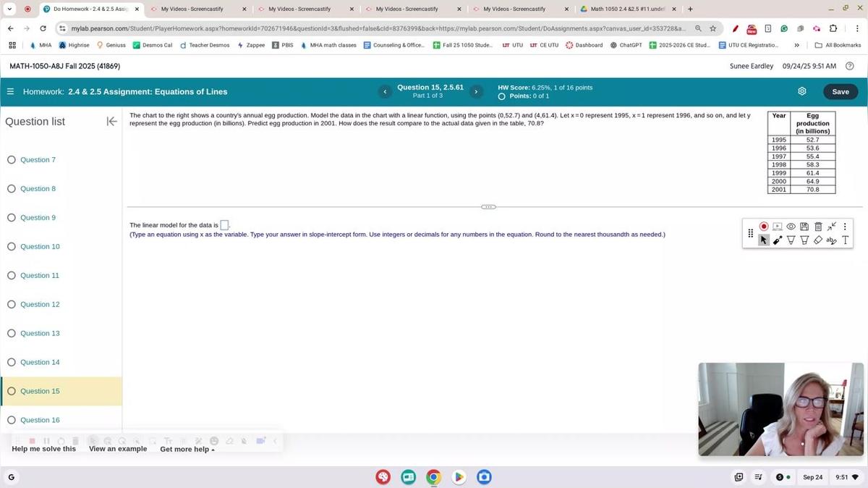This screenshot has width=868, height=488.
Task: Activate the pen drawing tool
Action: [x=791, y=240]
